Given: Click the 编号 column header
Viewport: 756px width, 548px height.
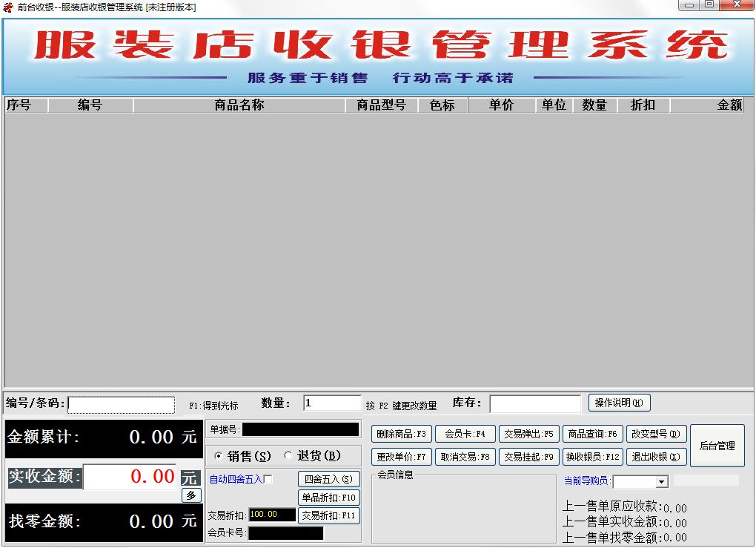Looking at the screenshot, I should pyautogui.click(x=90, y=105).
